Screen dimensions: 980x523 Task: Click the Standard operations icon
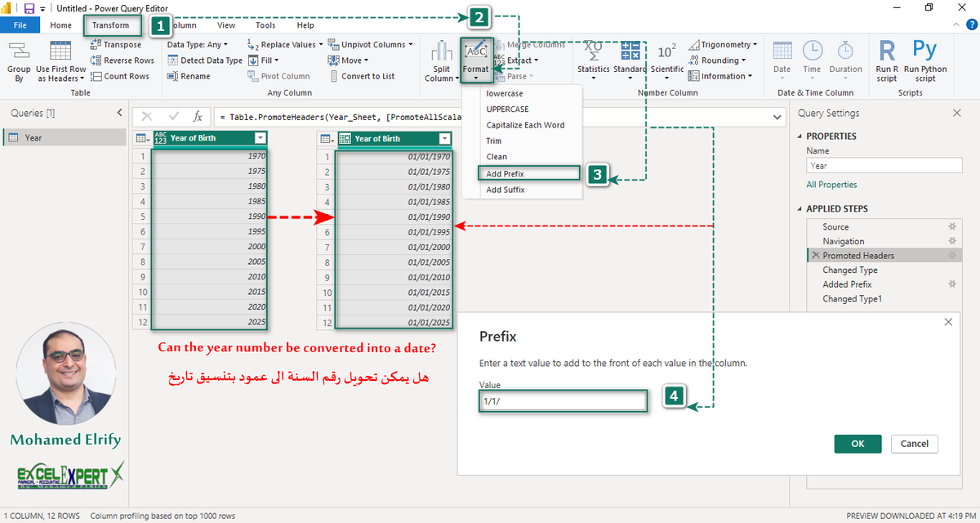(630, 51)
